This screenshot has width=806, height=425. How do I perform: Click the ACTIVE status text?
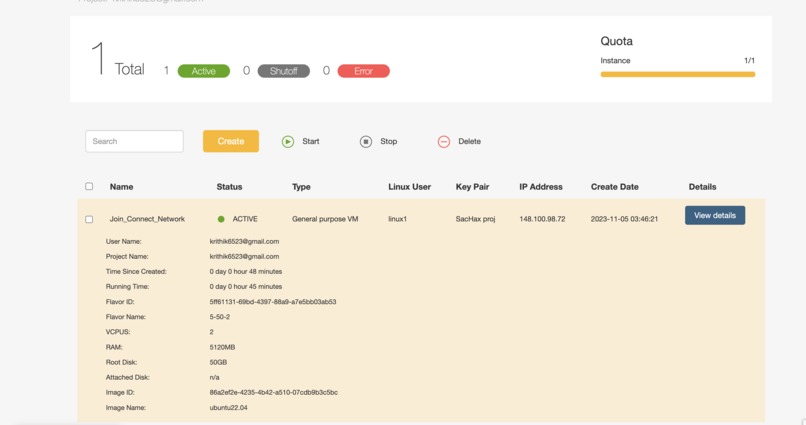(245, 219)
